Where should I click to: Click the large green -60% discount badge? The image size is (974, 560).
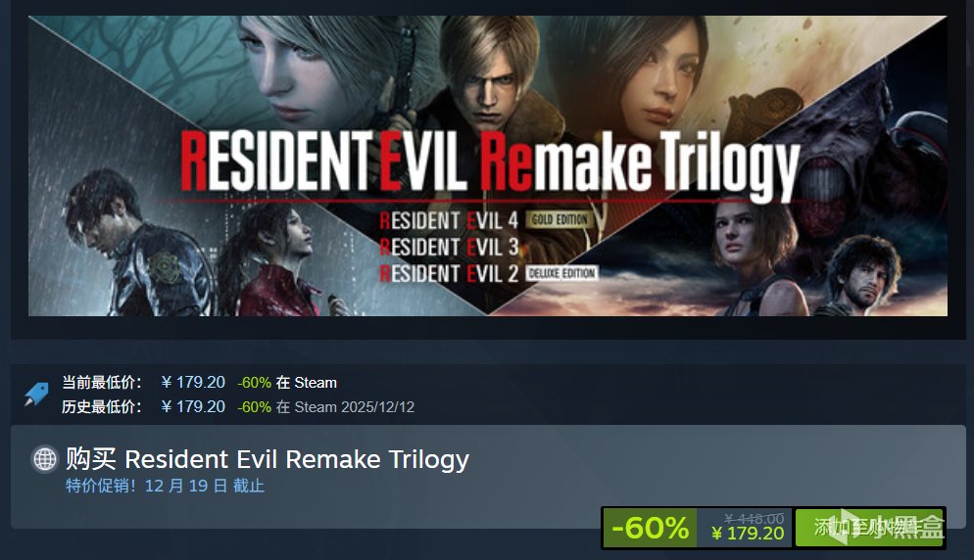coord(650,528)
